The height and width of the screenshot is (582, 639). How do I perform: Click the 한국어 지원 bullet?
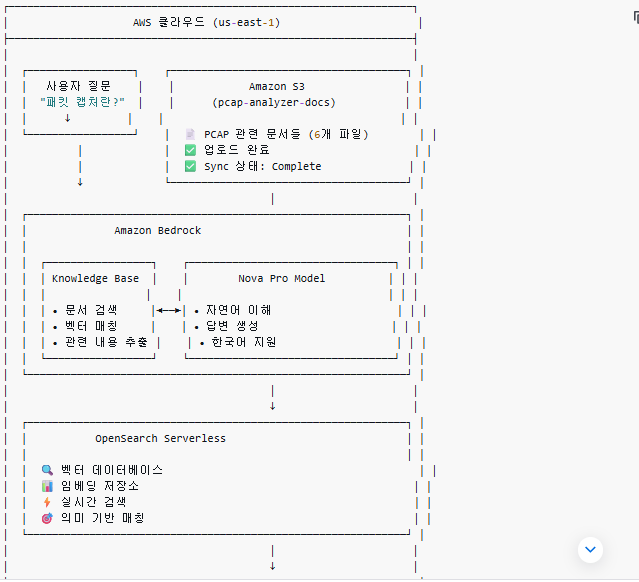pos(238,342)
